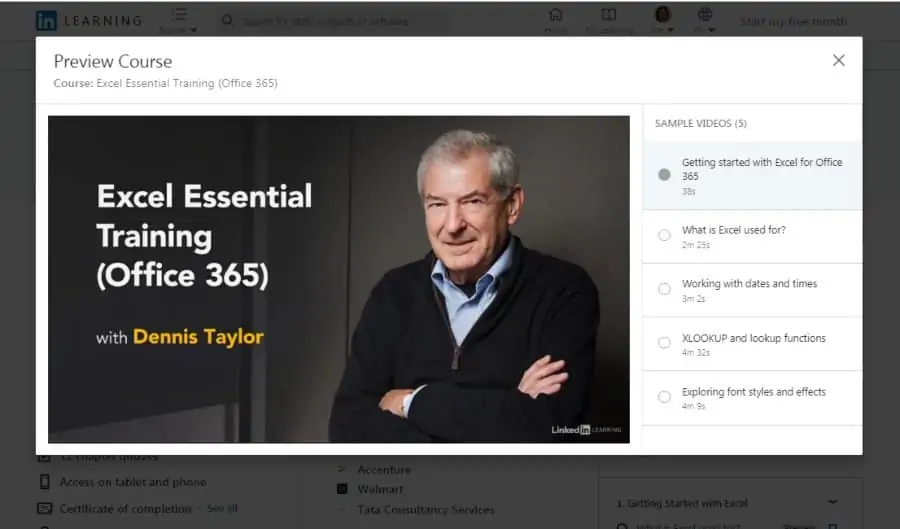The image size is (900, 529).
Task: Select What is Excel used for radio
Action: pos(664,235)
